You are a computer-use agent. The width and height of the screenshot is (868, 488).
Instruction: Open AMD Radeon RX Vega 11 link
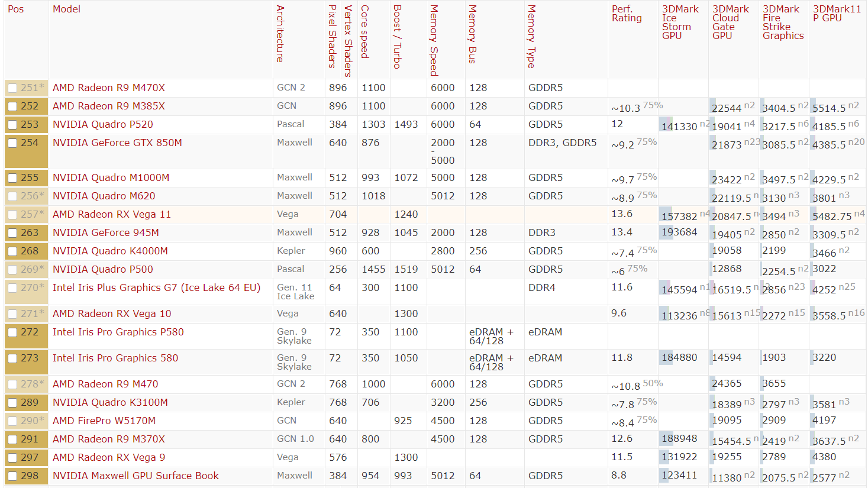(112, 215)
